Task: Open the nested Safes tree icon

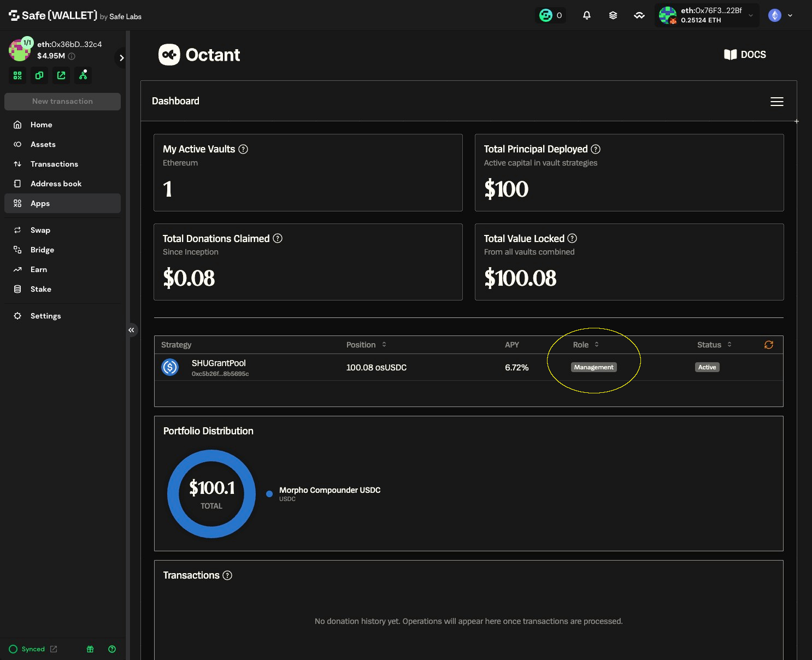Action: coord(83,75)
